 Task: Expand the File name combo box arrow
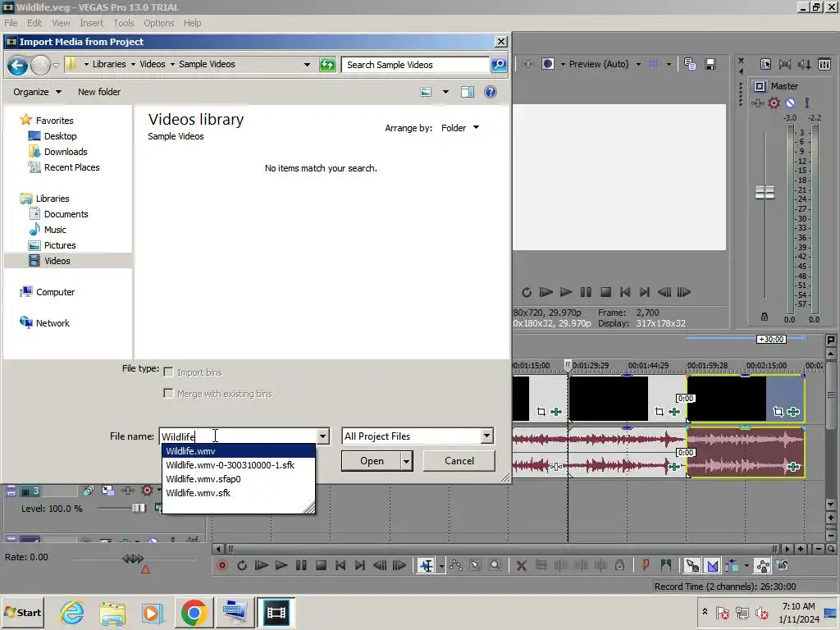(322, 436)
